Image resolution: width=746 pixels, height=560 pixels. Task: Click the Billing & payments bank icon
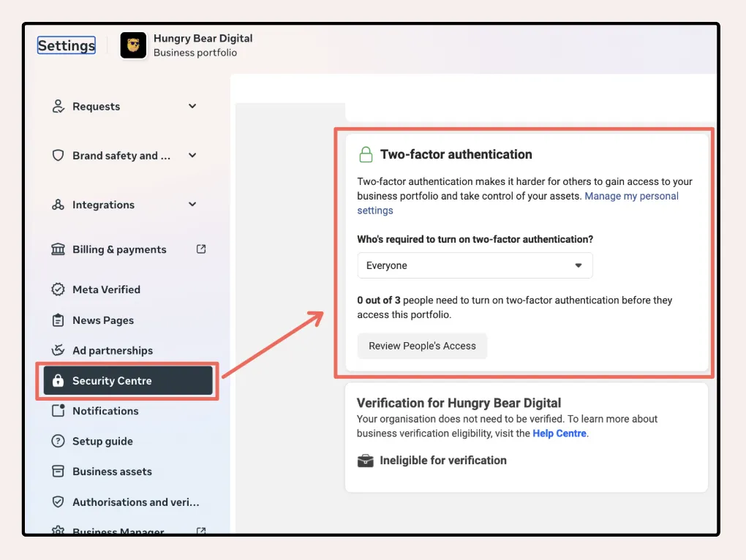click(58, 249)
